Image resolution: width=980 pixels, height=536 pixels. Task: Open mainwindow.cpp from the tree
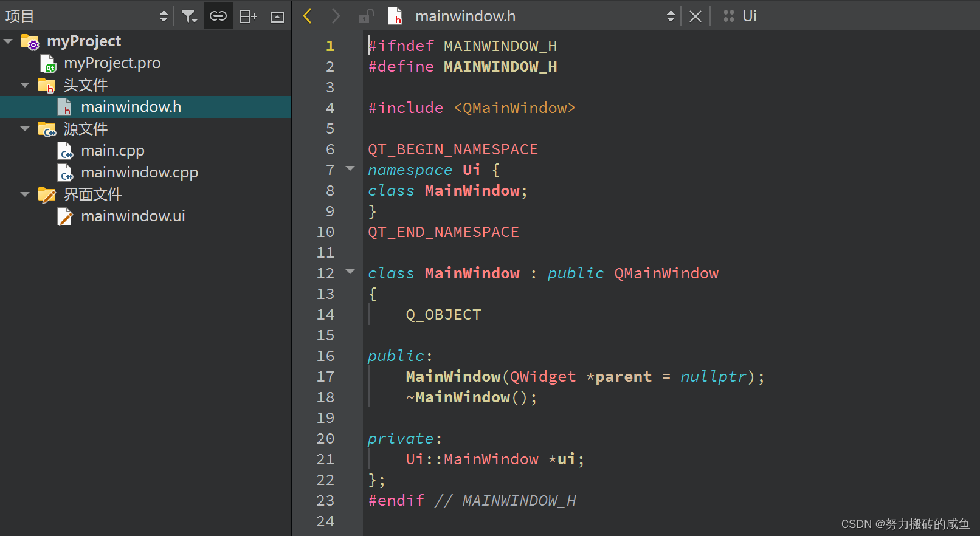(x=139, y=173)
